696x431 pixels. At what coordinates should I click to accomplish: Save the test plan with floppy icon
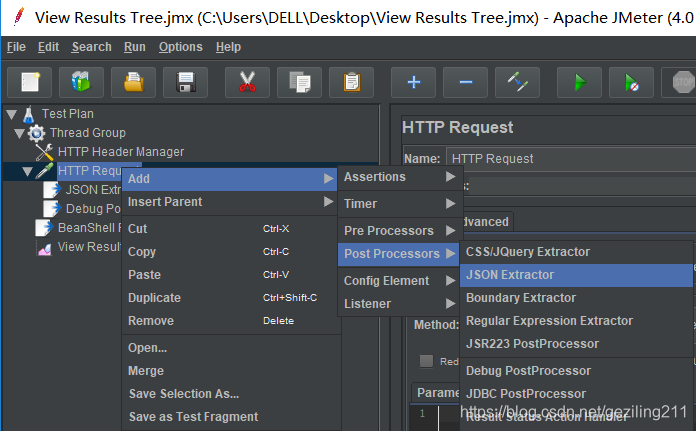point(185,82)
